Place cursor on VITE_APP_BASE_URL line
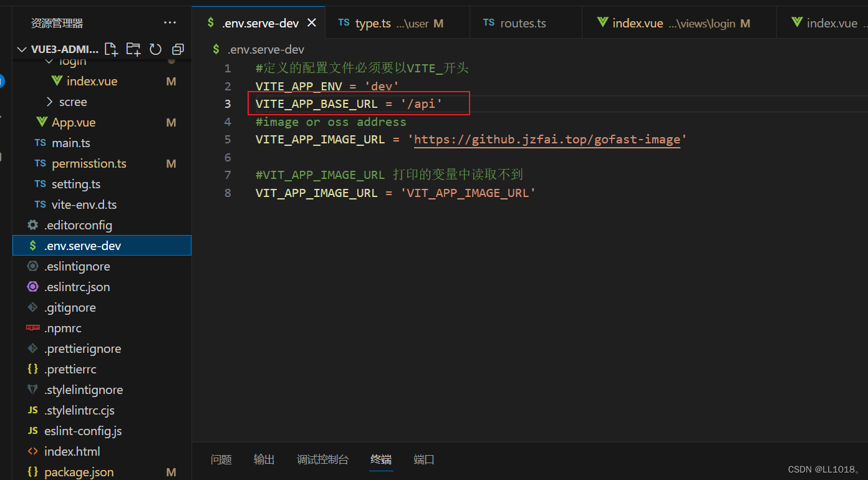The image size is (868, 480). 349,103
